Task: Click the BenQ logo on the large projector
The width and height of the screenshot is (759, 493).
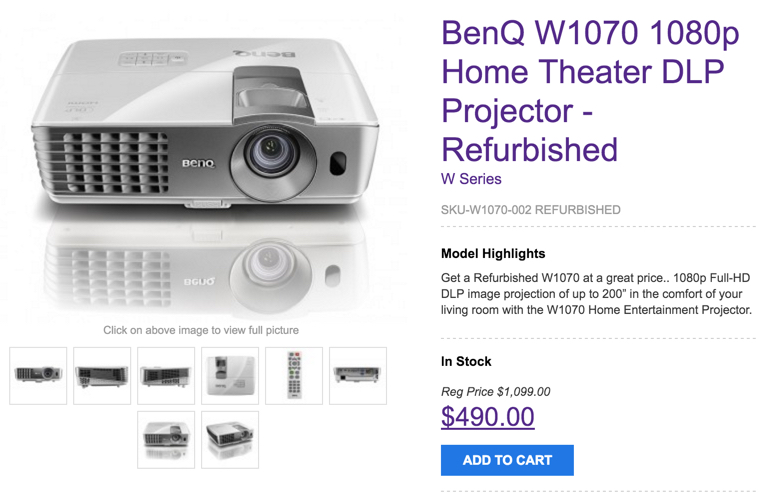Action: pos(197,162)
